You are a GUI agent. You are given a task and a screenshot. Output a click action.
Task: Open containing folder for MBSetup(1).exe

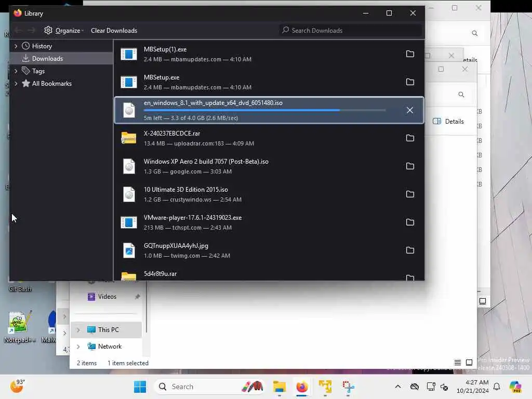pos(410,54)
